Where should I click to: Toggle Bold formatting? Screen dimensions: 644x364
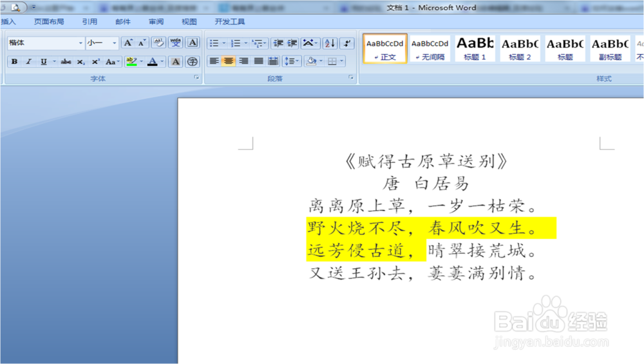[14, 62]
